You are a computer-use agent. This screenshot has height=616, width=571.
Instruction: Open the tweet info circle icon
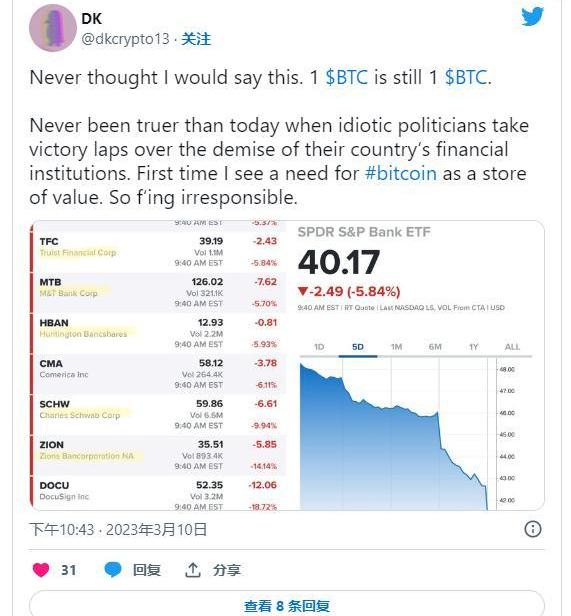pos(533,529)
